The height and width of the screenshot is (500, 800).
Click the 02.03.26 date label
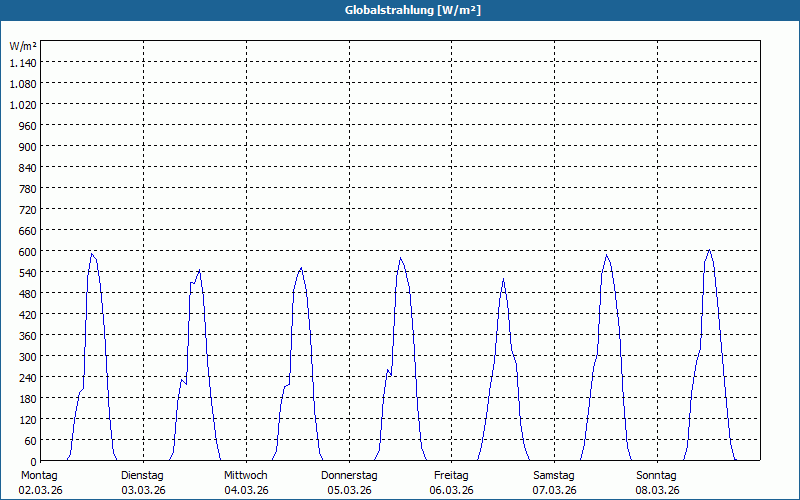[x=40, y=491]
